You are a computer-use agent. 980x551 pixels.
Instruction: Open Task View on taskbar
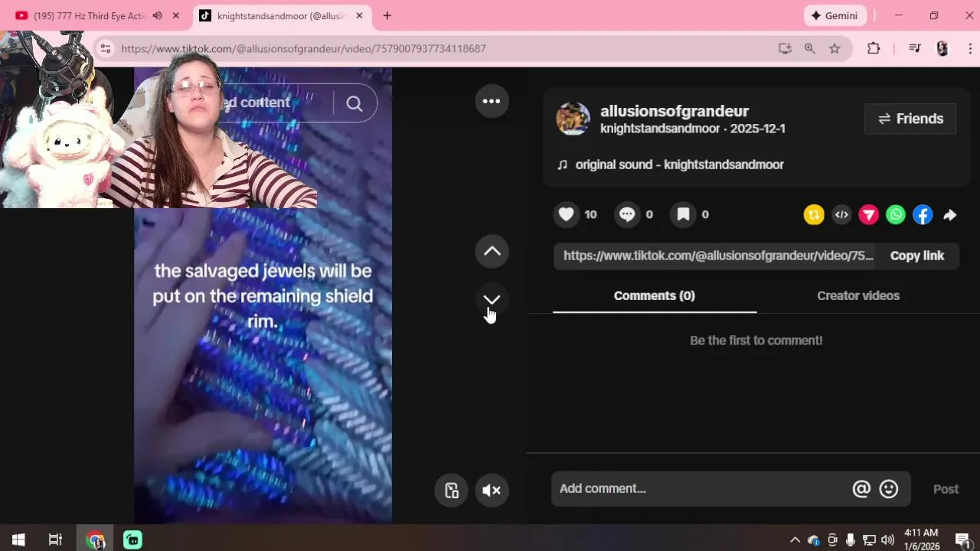[x=55, y=540]
